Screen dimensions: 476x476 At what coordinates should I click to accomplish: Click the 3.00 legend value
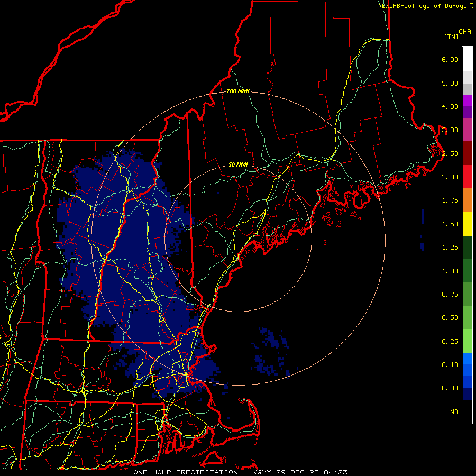click(x=450, y=130)
